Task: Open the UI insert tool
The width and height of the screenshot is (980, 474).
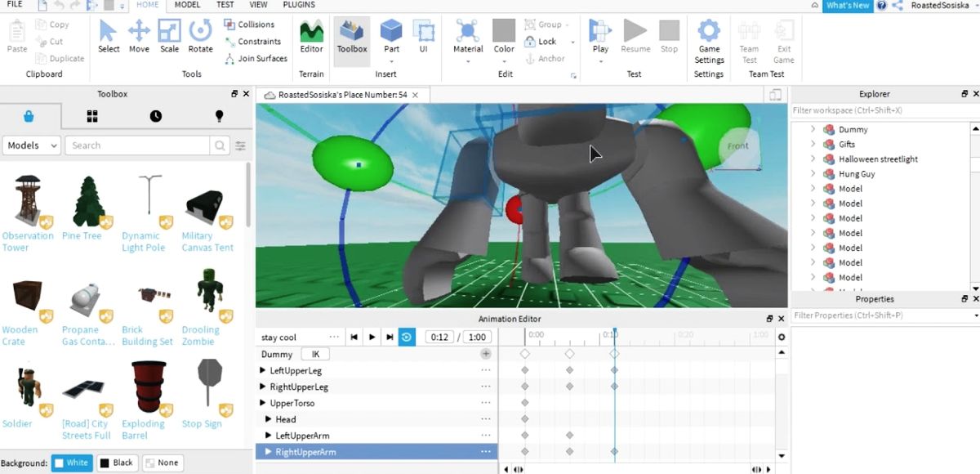Action: coord(424,37)
